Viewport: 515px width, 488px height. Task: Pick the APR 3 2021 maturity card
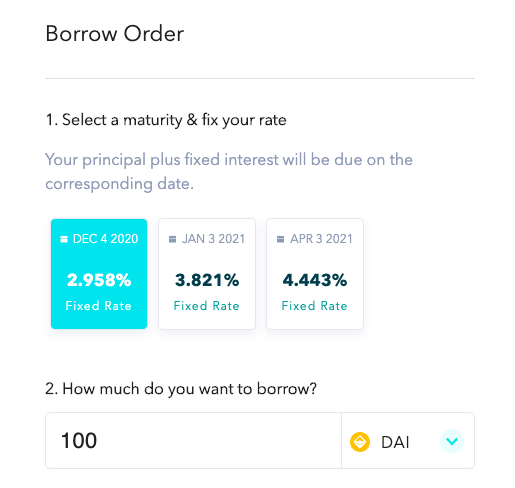[x=315, y=274]
